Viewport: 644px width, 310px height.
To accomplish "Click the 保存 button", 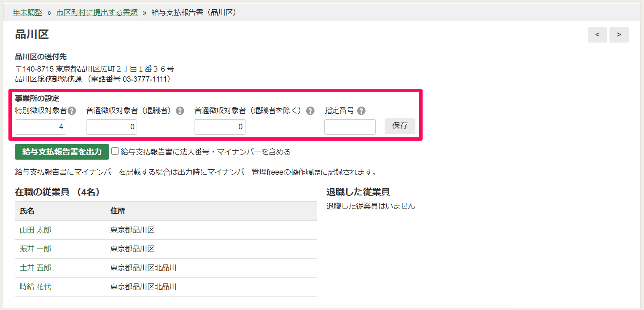I will pyautogui.click(x=400, y=126).
